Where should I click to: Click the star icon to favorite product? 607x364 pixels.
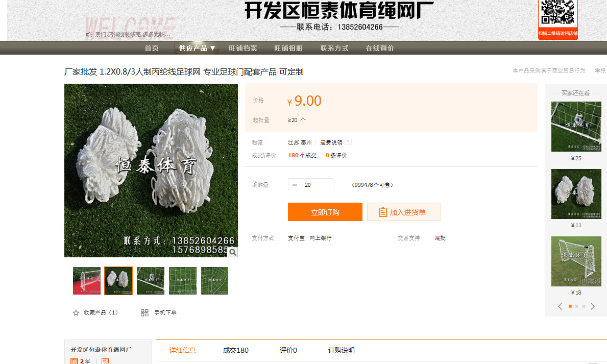point(76,312)
